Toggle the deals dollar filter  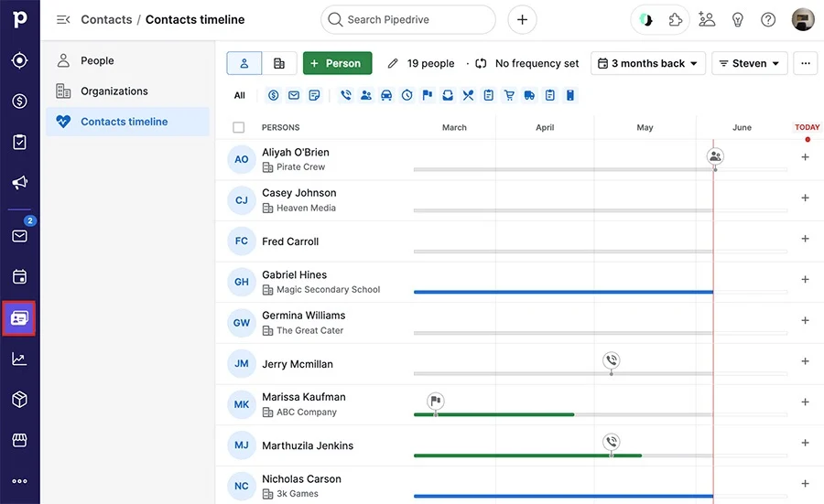point(273,95)
